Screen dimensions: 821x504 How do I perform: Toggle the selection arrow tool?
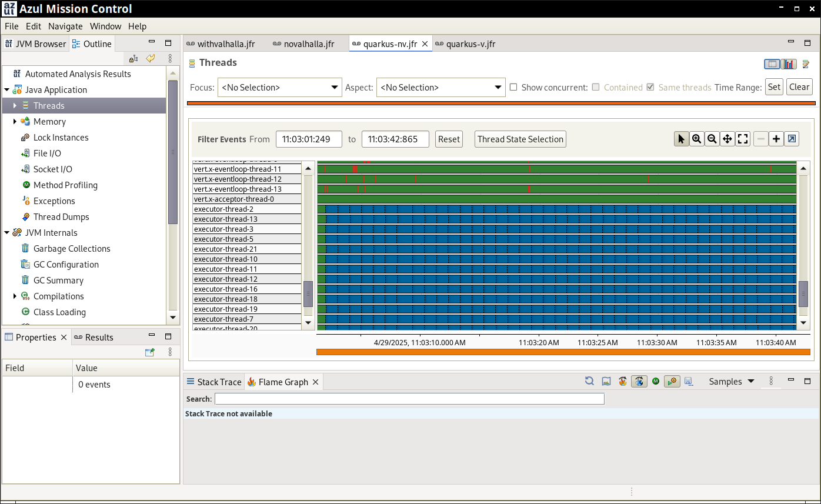tap(682, 139)
